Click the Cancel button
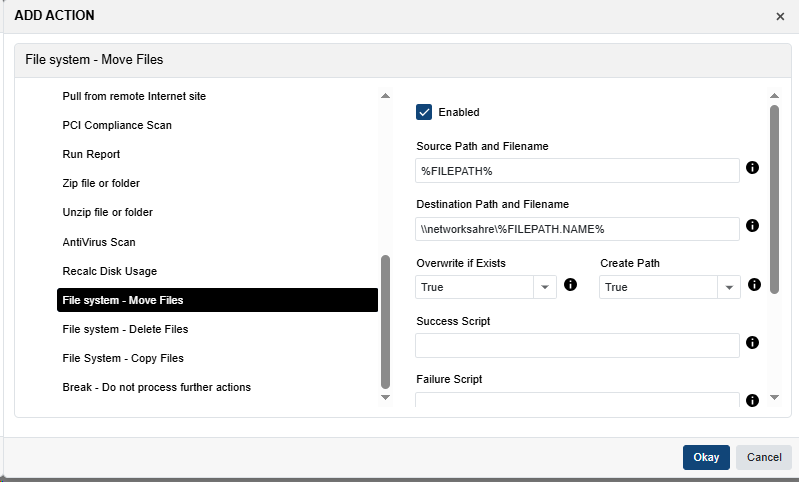This screenshot has height=482, width=799. (x=764, y=457)
